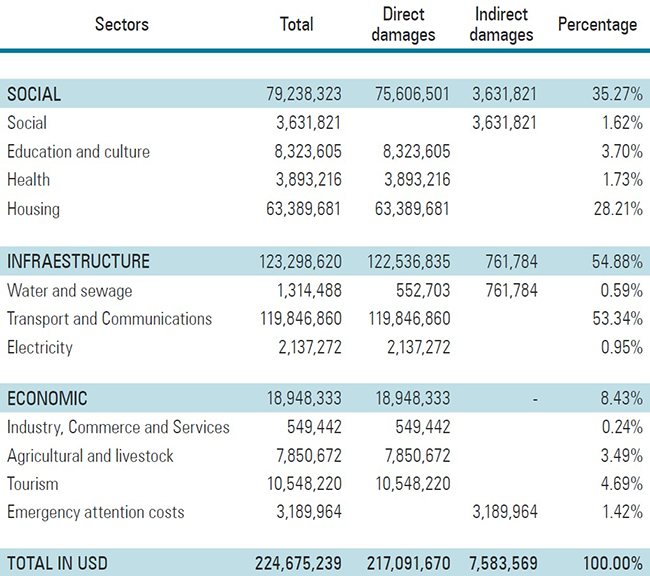Viewport: 650px width, 576px height.
Task: Click the Housing row label
Action: [33, 209]
